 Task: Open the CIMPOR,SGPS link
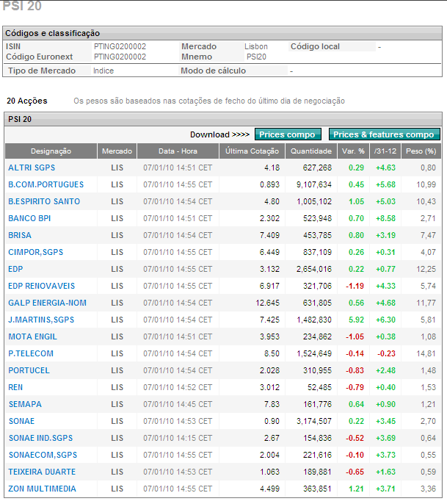tap(36, 252)
